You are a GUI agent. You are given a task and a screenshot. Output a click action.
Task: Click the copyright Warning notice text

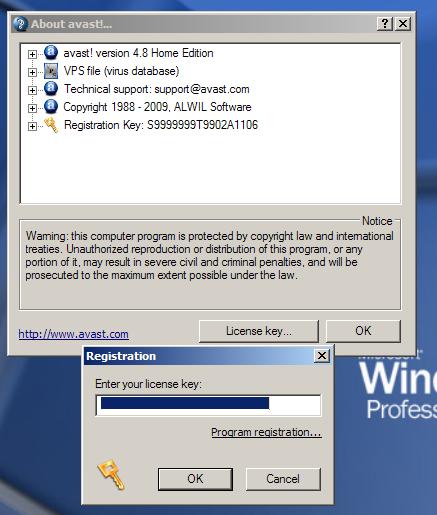pos(209,255)
